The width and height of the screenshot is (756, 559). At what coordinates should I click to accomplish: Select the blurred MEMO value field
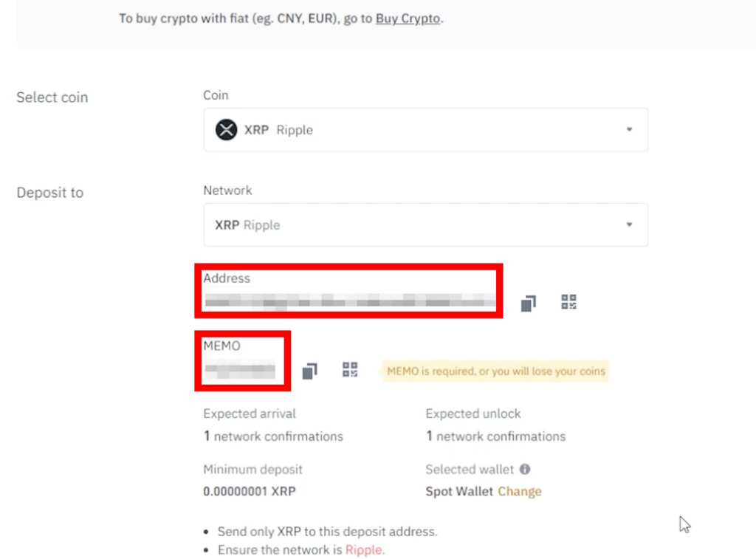240,370
